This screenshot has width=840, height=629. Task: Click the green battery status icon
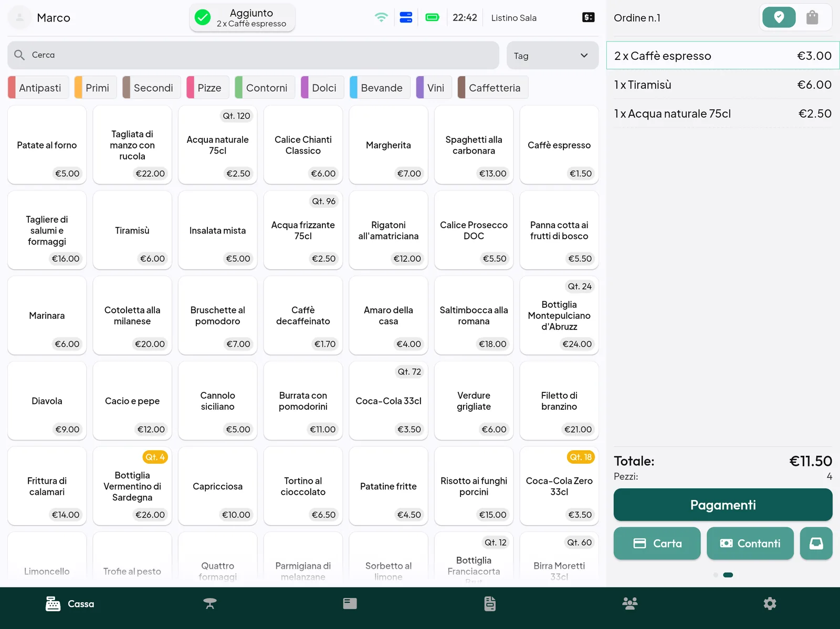[432, 17]
